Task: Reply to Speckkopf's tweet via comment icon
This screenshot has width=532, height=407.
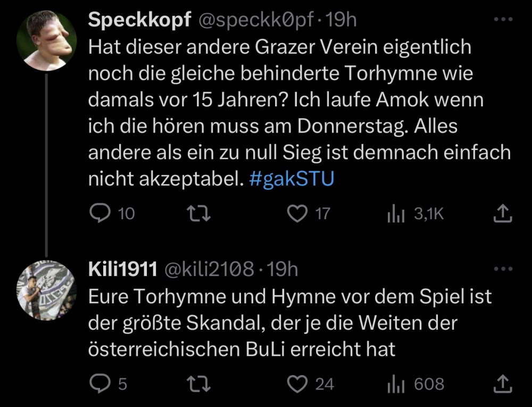Action: (x=99, y=213)
